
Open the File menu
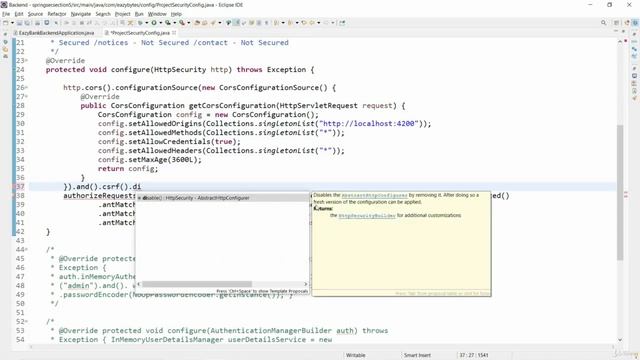6,14
